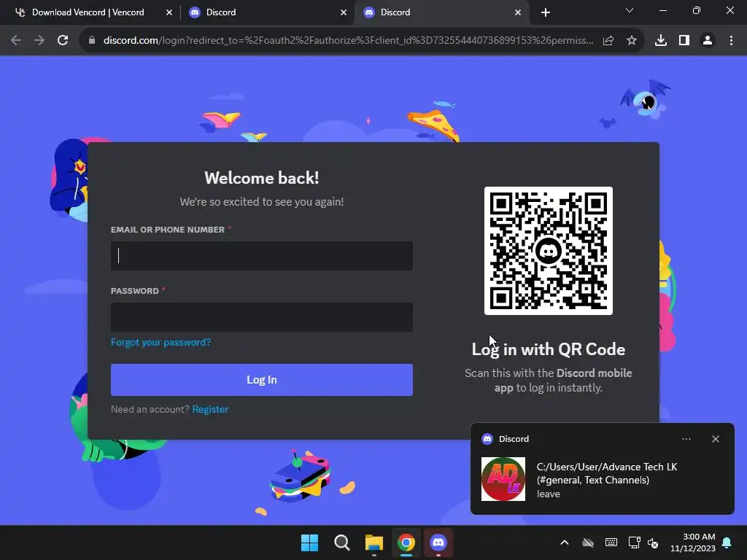Open Windows Start menu

click(309, 542)
